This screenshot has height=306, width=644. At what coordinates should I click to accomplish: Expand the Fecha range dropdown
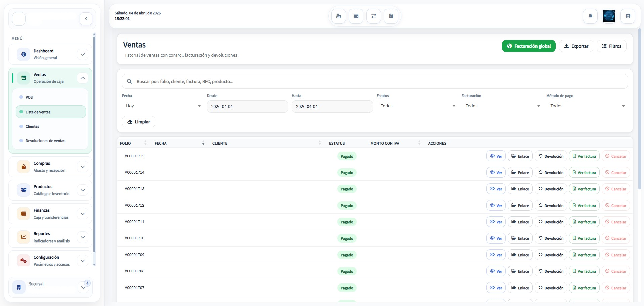[163, 106]
